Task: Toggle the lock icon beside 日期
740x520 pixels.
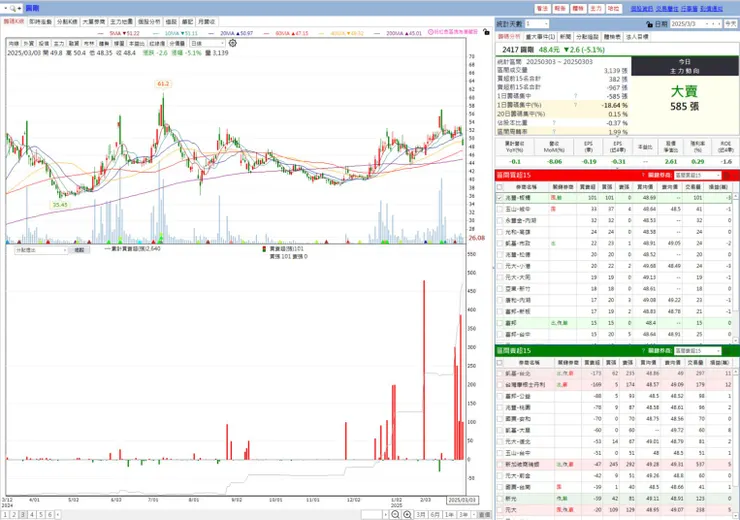Action: click(x=649, y=24)
